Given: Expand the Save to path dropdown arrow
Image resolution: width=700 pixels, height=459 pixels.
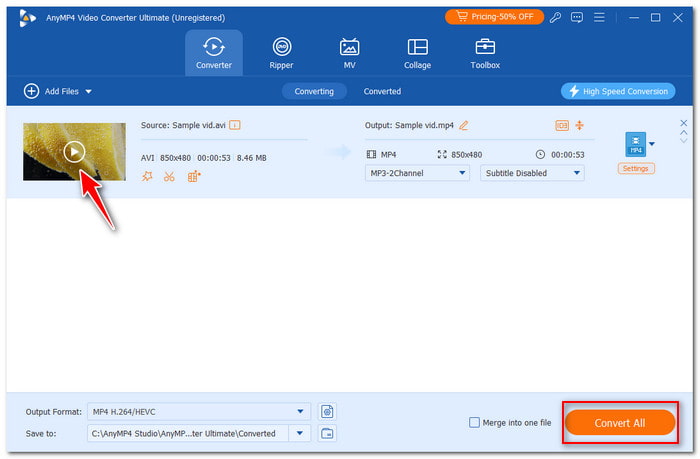Looking at the screenshot, I should click(300, 433).
